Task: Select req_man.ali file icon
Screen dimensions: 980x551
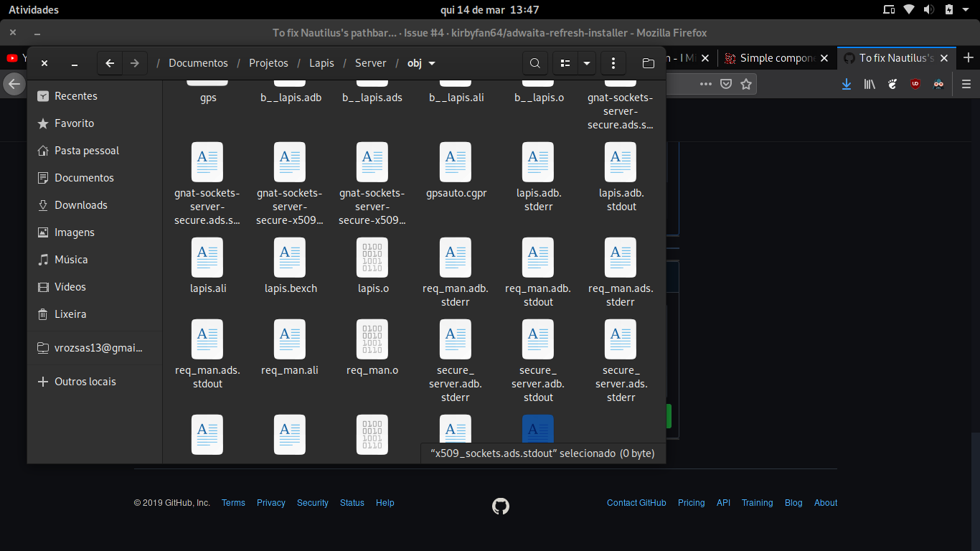Action: pos(290,339)
